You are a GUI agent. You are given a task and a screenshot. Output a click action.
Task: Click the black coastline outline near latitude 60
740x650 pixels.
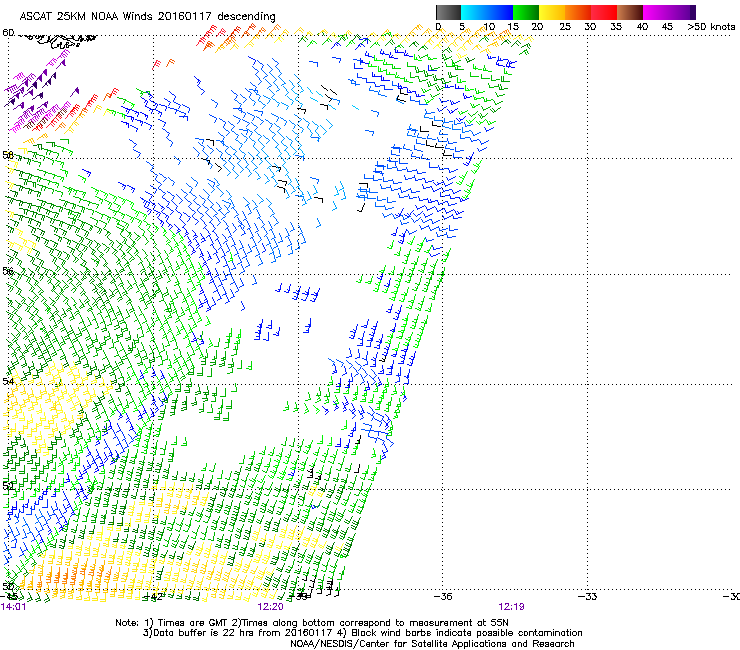[x=56, y=40]
